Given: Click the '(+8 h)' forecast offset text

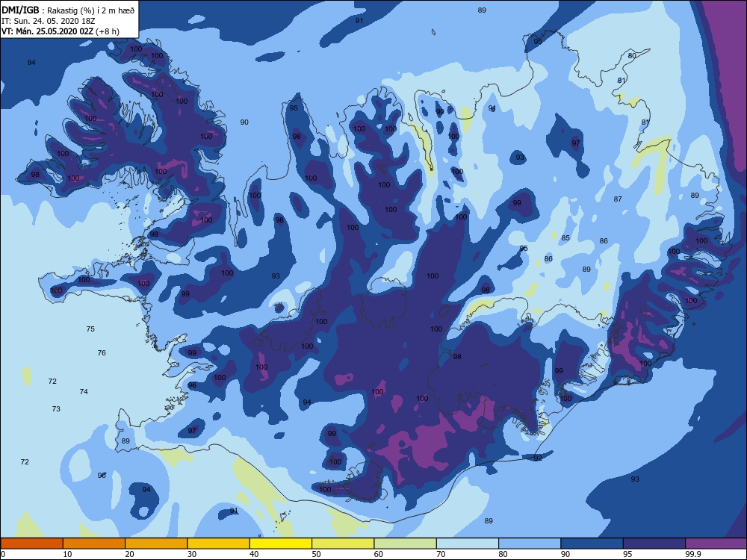Looking at the screenshot, I should 108,31.
